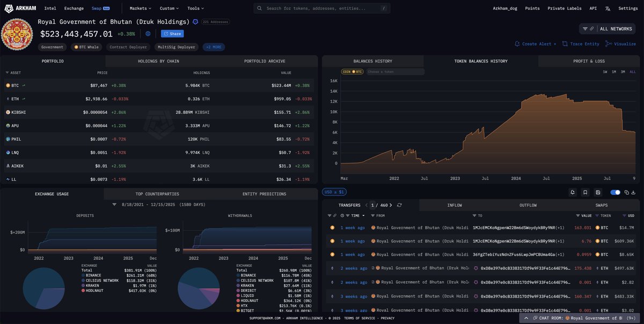The width and height of the screenshot is (644, 324).
Task: Click the language translate icon
Action: coord(608,9)
